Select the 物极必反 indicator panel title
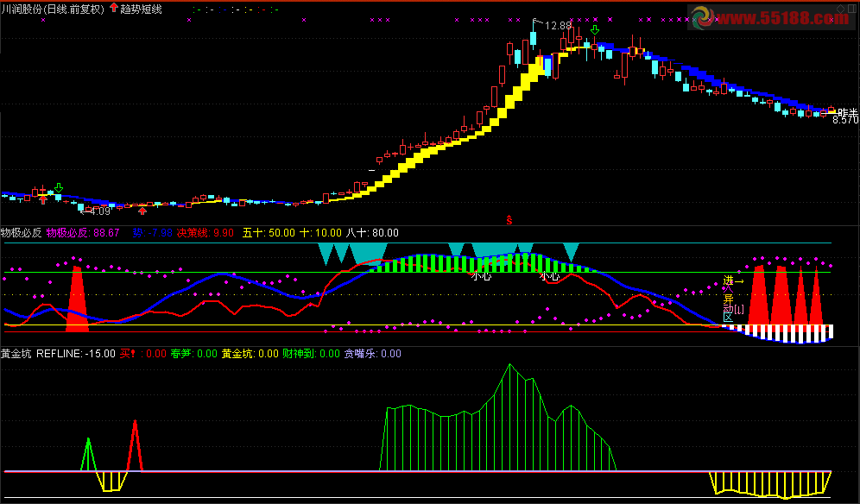Screen dimensions: 860x504 point(21,233)
